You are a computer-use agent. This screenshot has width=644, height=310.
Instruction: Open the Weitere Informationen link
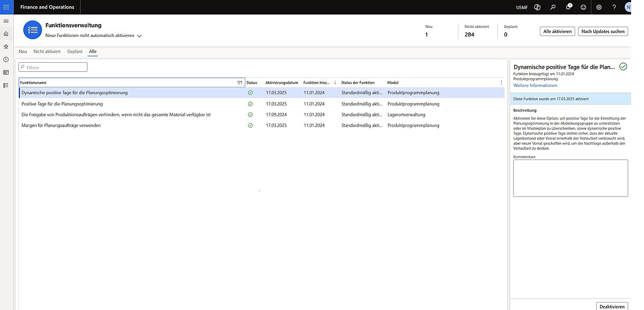[x=535, y=85]
